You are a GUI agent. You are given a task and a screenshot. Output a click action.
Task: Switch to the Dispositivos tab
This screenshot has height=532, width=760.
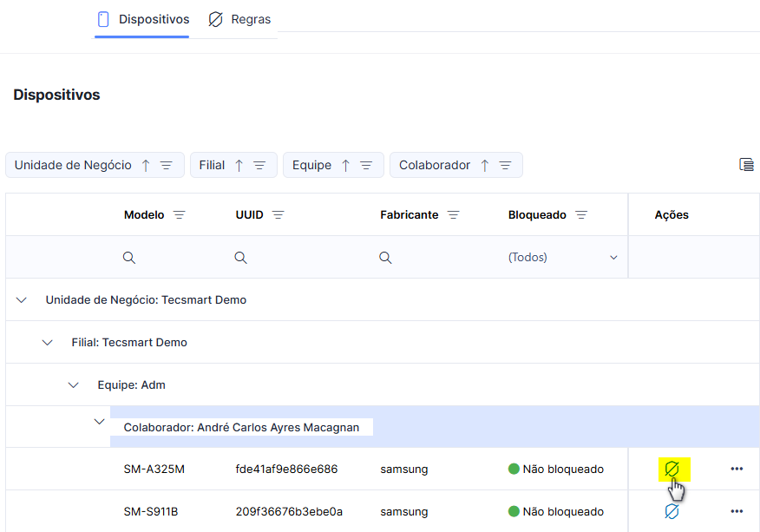[142, 19]
